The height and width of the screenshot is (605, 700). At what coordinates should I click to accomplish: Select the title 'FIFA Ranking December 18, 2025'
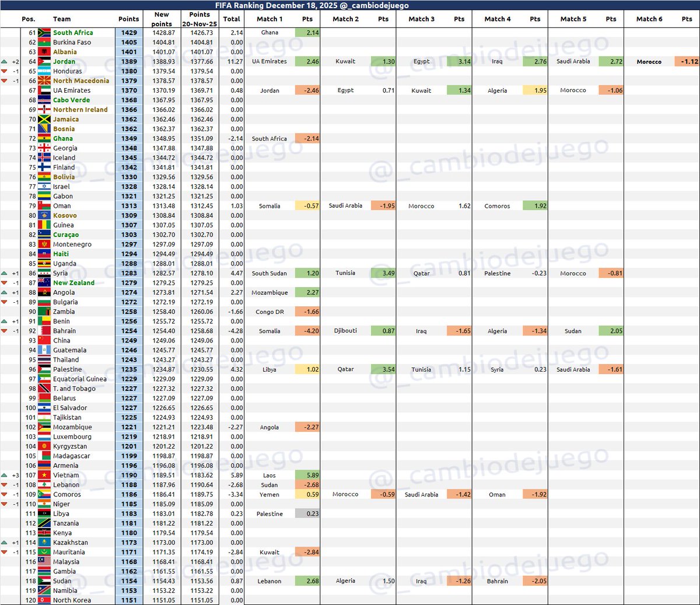[276, 5]
